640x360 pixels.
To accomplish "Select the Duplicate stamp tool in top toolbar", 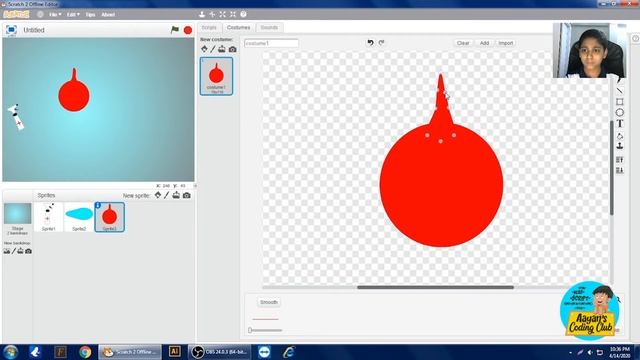I will pyautogui.click(x=202, y=14).
